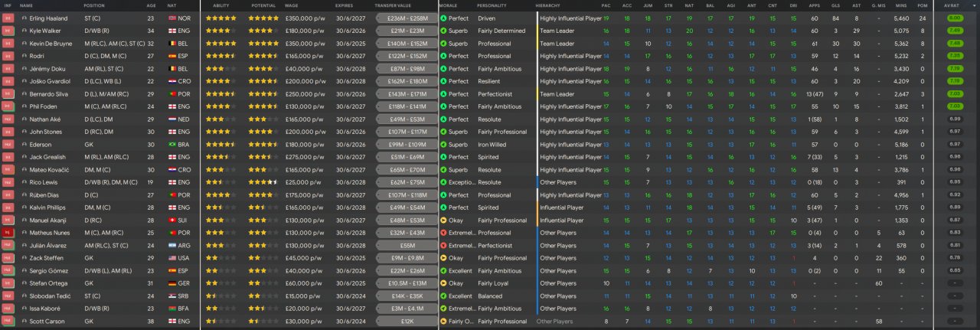Click the Hol status badge beside Scott Carson

pyautogui.click(x=8, y=322)
